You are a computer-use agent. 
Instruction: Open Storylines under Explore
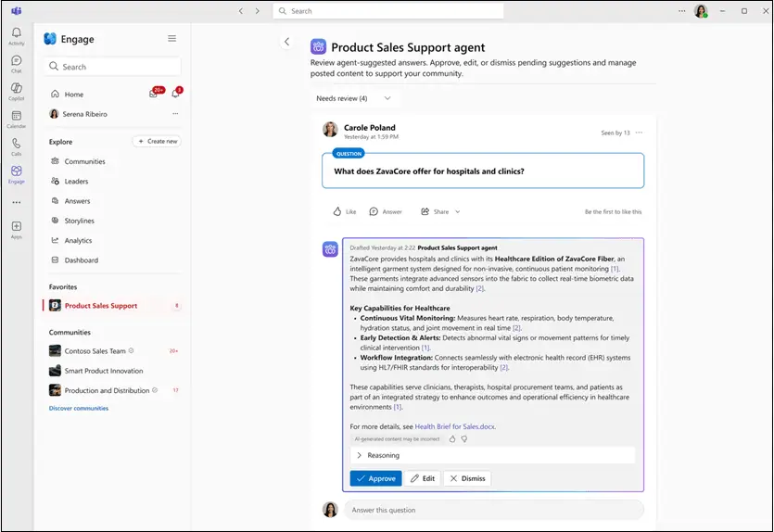pyautogui.click(x=79, y=221)
